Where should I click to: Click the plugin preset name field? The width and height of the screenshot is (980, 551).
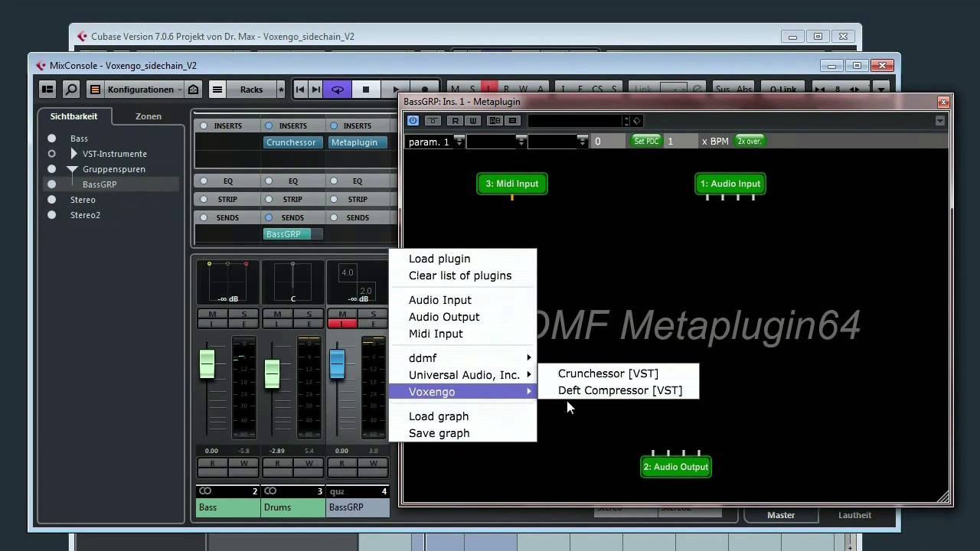(x=575, y=121)
